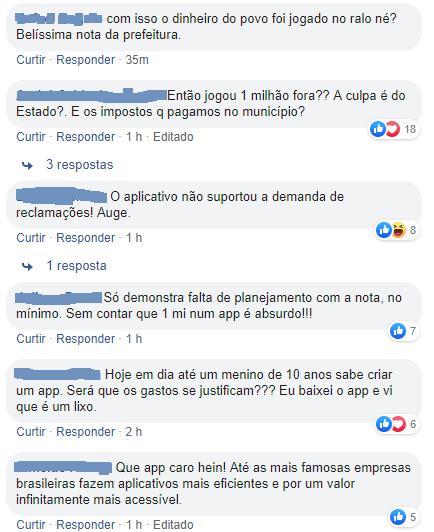The image size is (434, 532).
Task: Click Curtir under 'falta de planejamento' comment
Action: [31, 339]
